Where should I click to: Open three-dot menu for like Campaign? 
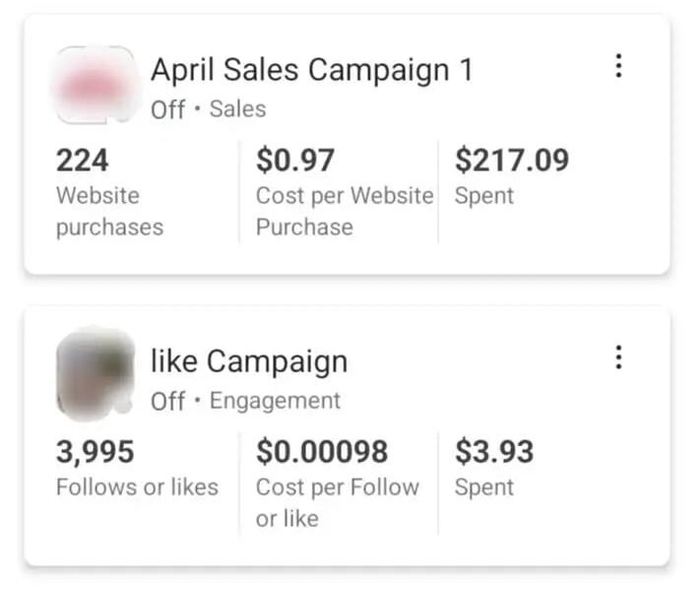click(618, 358)
